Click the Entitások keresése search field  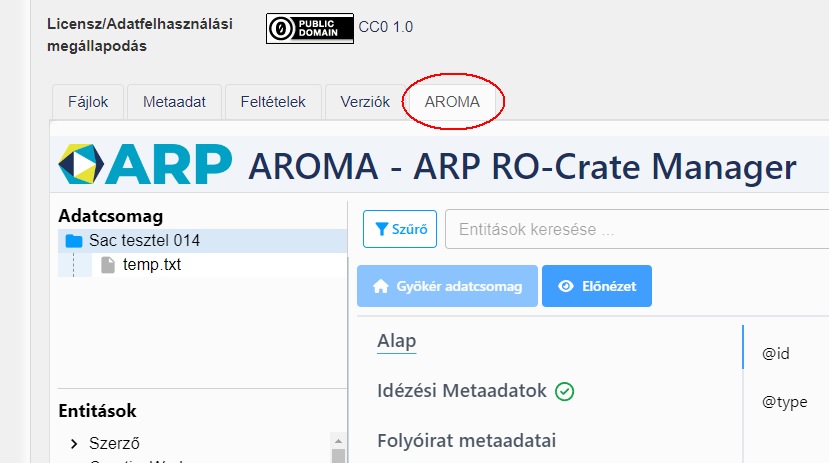pos(637,229)
